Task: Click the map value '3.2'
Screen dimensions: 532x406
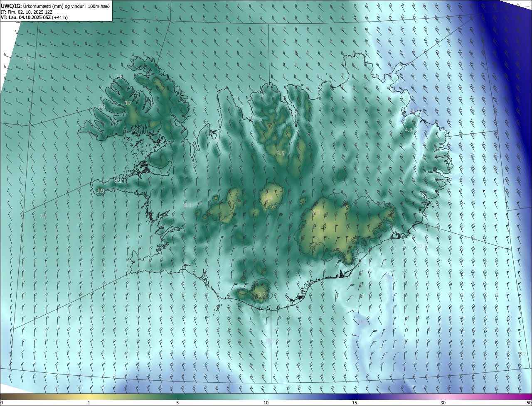Action: click(261, 295)
